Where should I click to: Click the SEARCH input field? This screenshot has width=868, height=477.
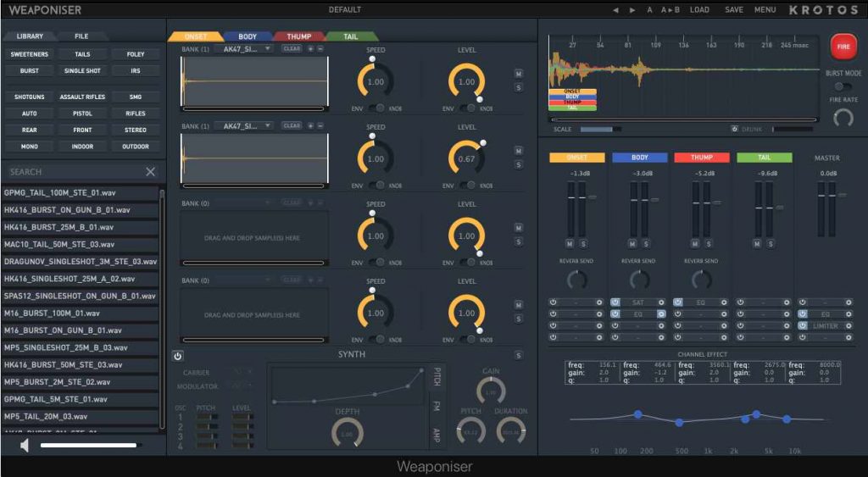pos(75,172)
